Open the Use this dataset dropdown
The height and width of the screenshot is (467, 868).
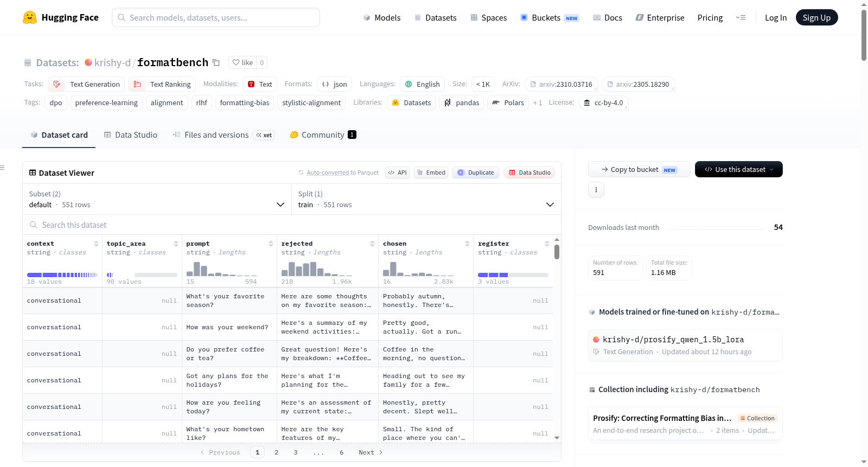(738, 169)
